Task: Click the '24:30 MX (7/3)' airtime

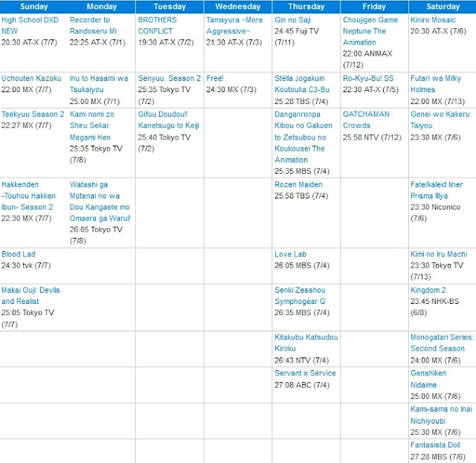Action: tap(231, 90)
